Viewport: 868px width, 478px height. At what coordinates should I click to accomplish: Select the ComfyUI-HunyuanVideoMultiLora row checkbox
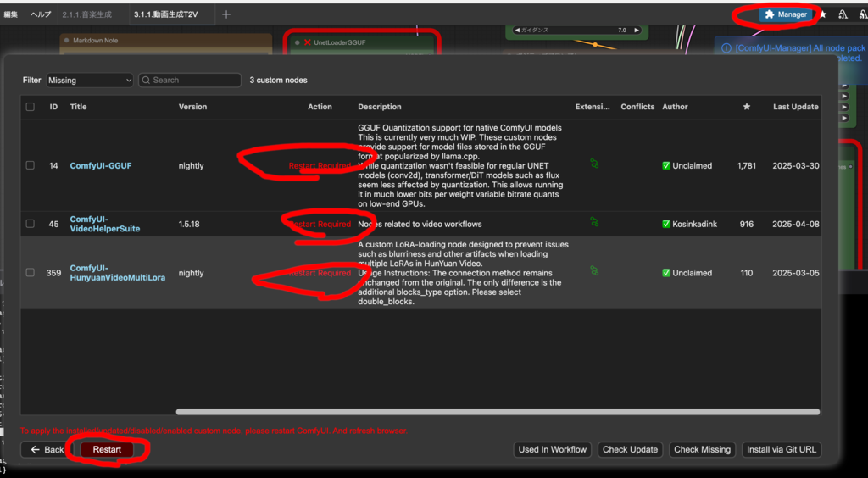[31, 273]
